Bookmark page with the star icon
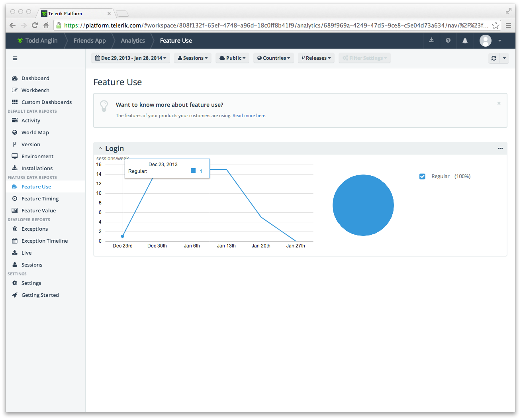 click(496, 26)
